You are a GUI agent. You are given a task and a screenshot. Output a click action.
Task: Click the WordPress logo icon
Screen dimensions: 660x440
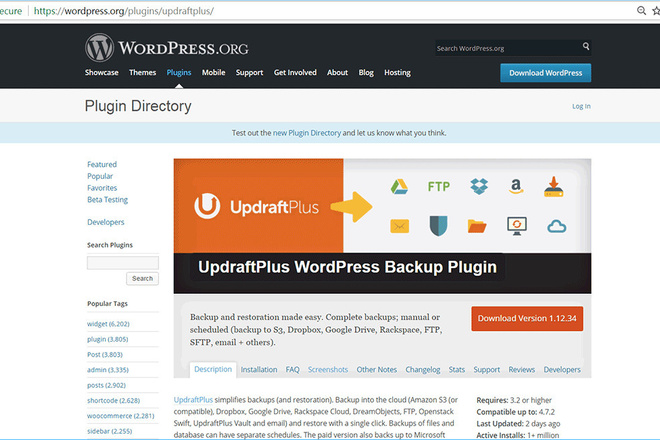coord(99,48)
